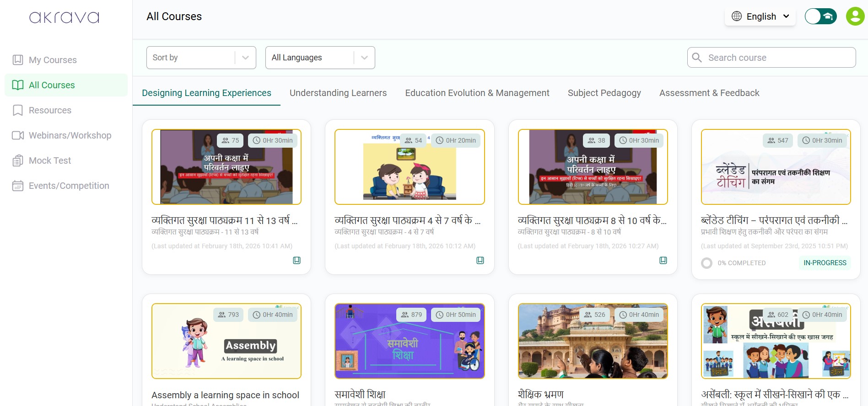Open the Webinars/Workshop video icon
The image size is (868, 406).
pos(18,135)
